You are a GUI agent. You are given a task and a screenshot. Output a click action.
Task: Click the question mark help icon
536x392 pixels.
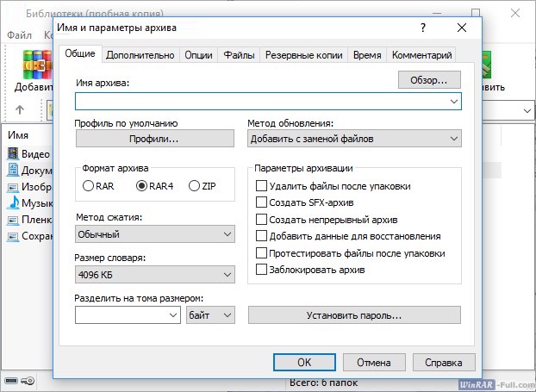[423, 28]
